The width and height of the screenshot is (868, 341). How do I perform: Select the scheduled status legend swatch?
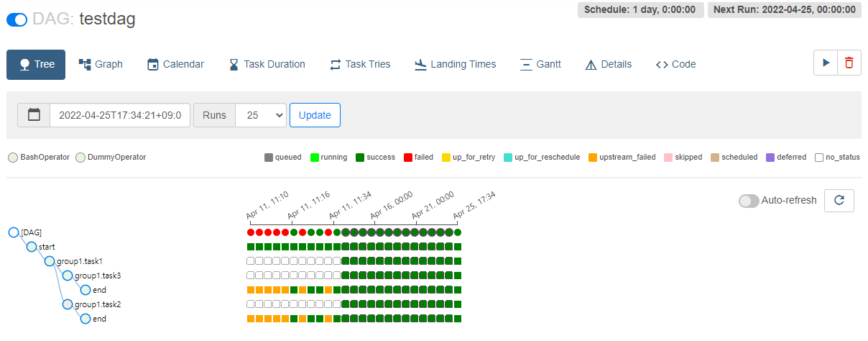715,157
